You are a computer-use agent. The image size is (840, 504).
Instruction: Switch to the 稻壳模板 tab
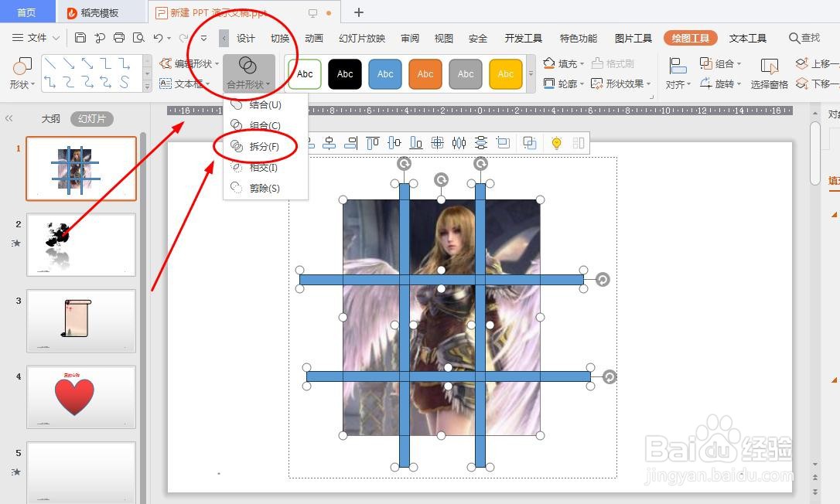100,12
